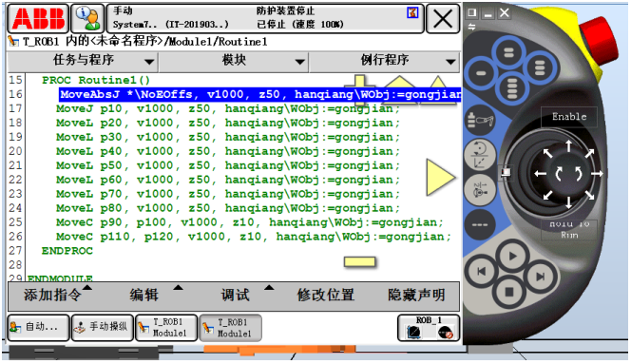The image size is (631, 364).
Task: Open the operator window info icon
Action: [x=87, y=18]
